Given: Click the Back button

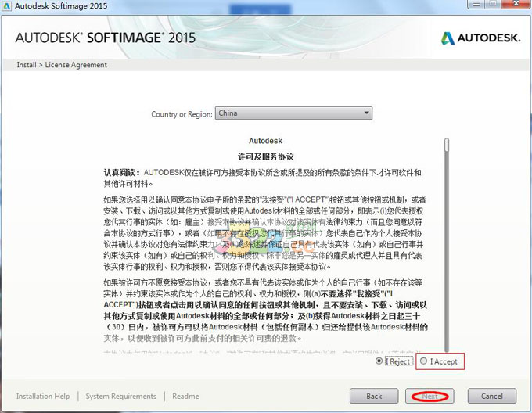Looking at the screenshot, I should point(374,396).
